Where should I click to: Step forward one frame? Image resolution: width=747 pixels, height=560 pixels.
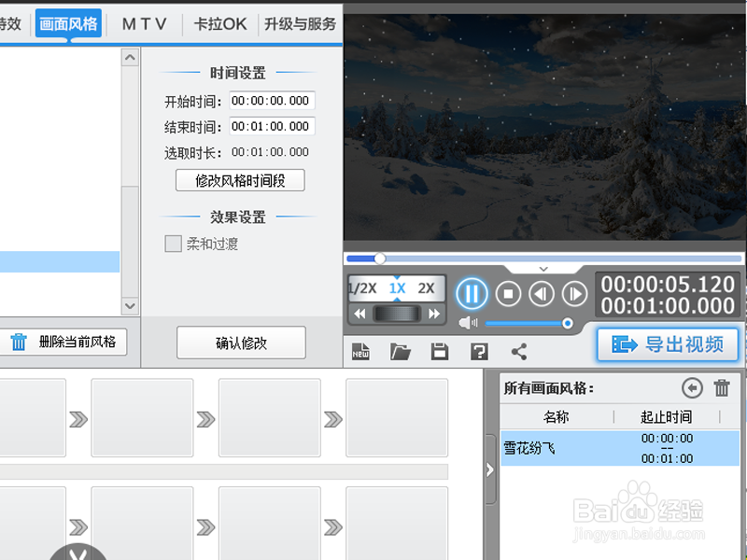pos(574,294)
